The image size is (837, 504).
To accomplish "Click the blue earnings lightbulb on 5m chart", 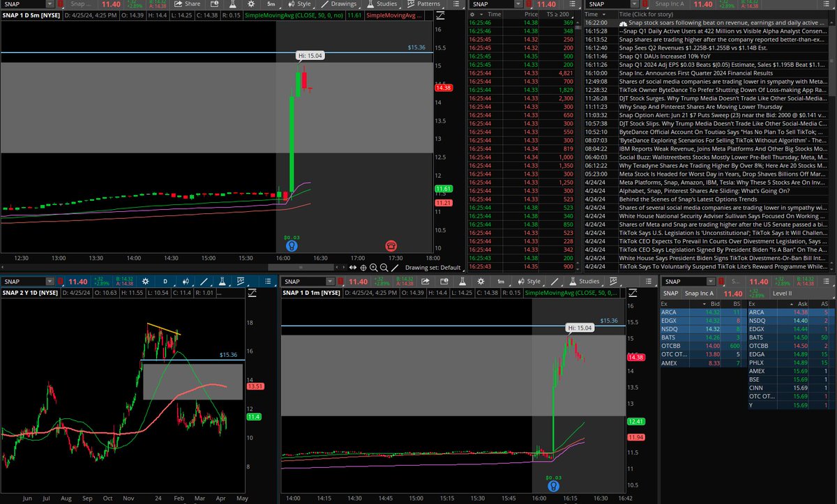I will tap(292, 245).
